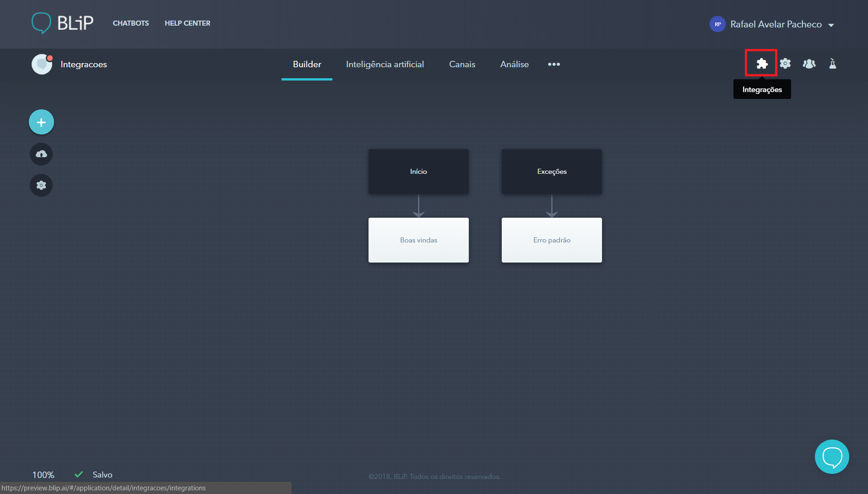Open builder configuration gear on left sidebar

click(x=41, y=185)
